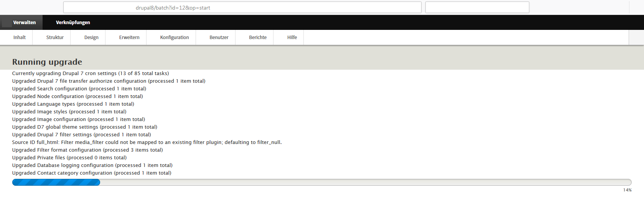Viewport: 644px width, 211px height.
Task: Select the 'Upgraded Private files' line
Action: coord(69,158)
